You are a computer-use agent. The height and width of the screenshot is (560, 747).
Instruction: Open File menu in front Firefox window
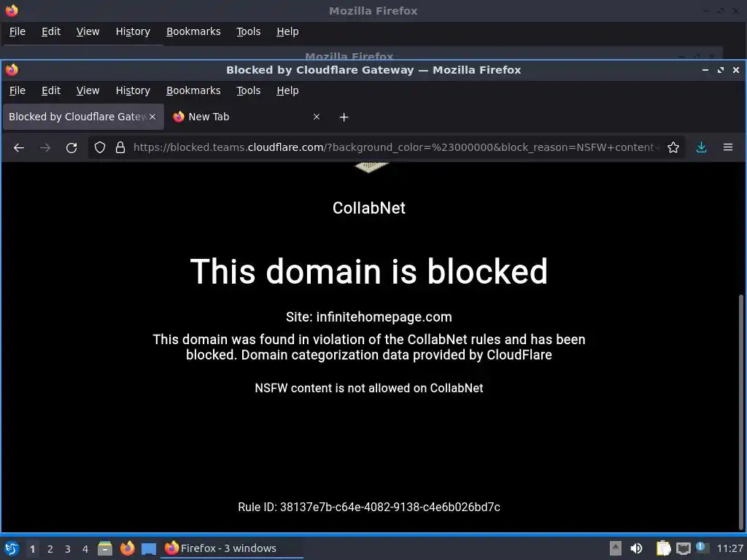[x=18, y=90]
